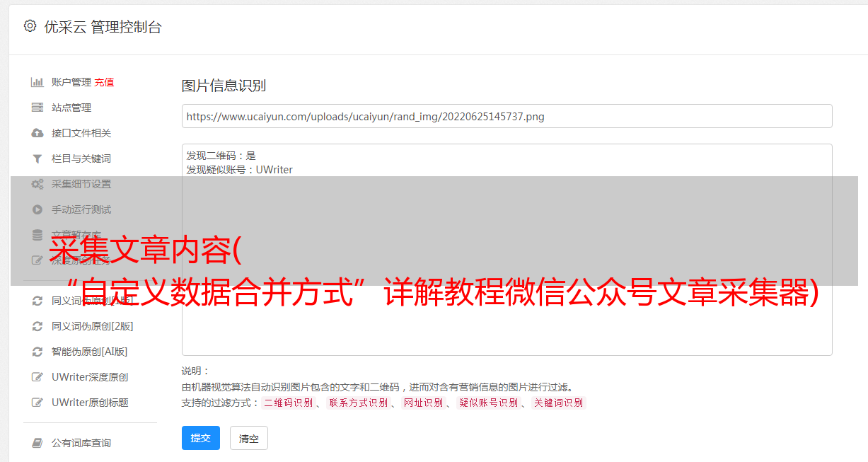Click the cloud upload icon for 接口文件相关
The width and height of the screenshot is (868, 462).
[37, 133]
